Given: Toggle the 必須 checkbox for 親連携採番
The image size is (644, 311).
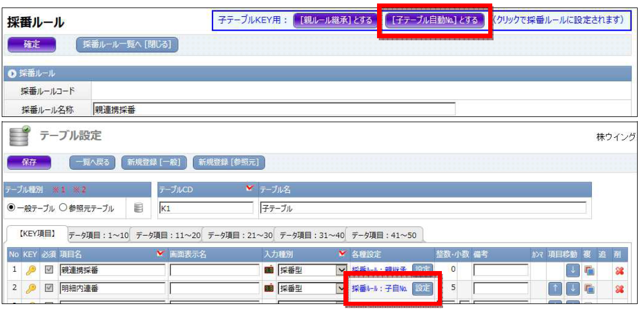Looking at the screenshot, I should (49, 270).
